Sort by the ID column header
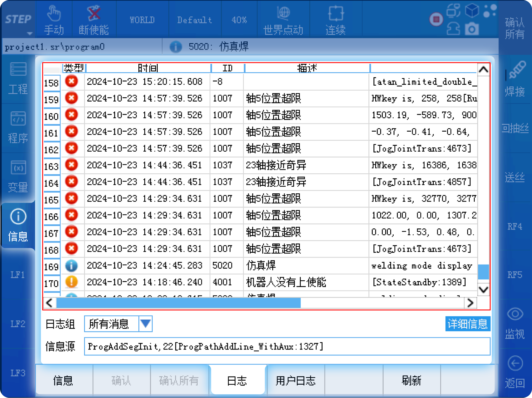Screen dimensions: 532x398 click(228, 68)
